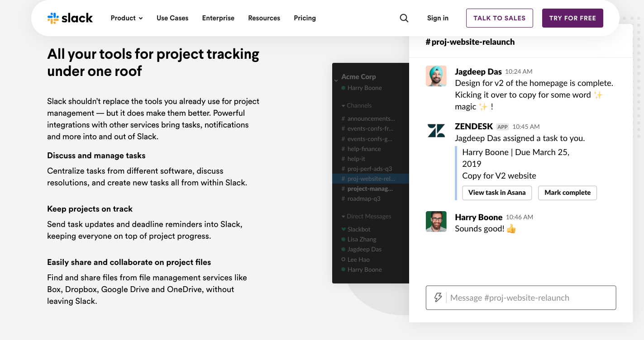Click the thumbs up emoji
Image resolution: width=644 pixels, height=340 pixels.
[x=511, y=229]
